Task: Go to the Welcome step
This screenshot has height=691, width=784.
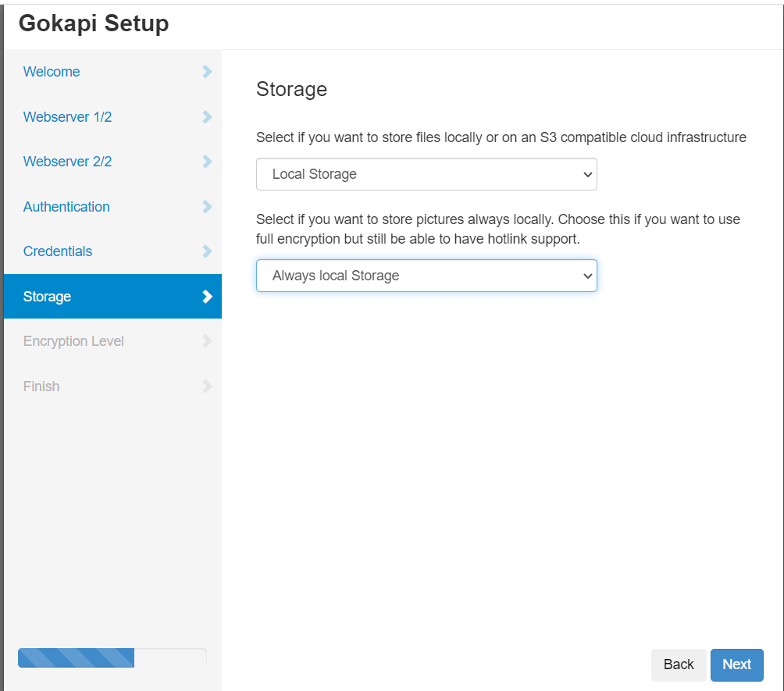Action: click(52, 72)
